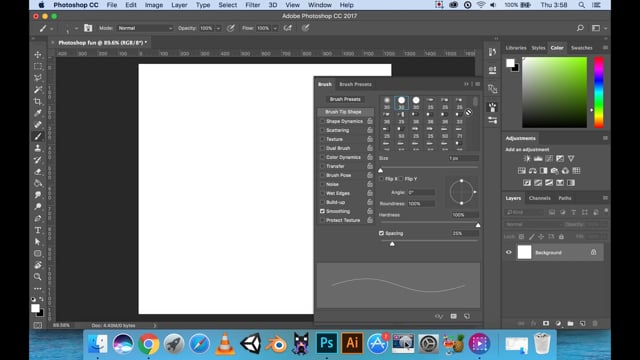Screen dimensions: 640x360
Task: Open the Layer menu
Action: [179, 5]
